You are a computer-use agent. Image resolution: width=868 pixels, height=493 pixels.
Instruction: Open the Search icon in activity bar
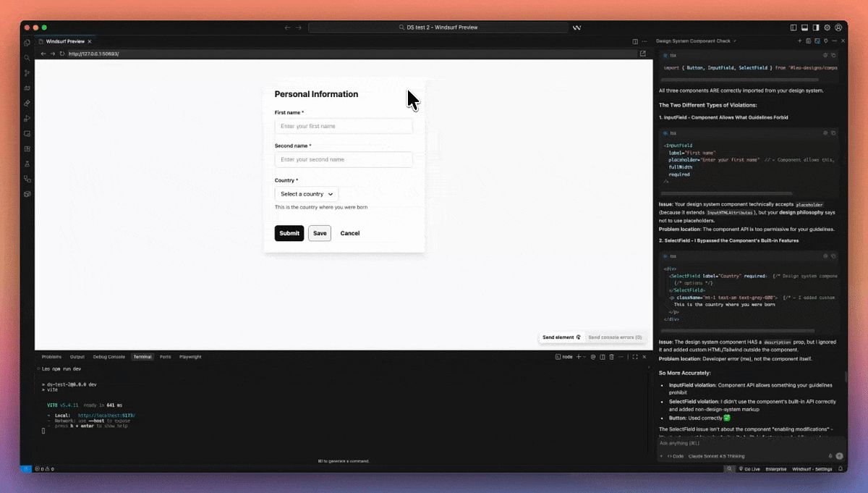pyautogui.click(x=27, y=58)
